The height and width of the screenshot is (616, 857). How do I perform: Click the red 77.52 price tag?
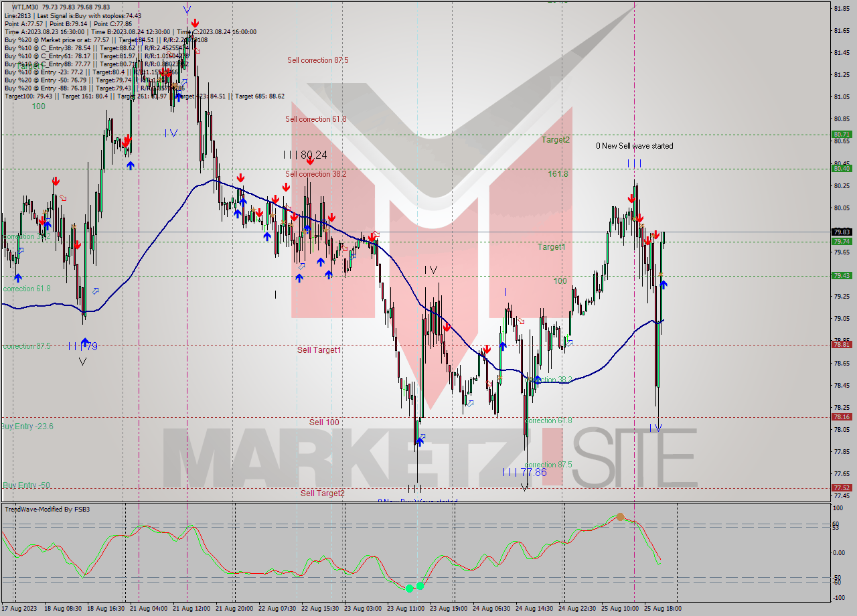(842, 487)
